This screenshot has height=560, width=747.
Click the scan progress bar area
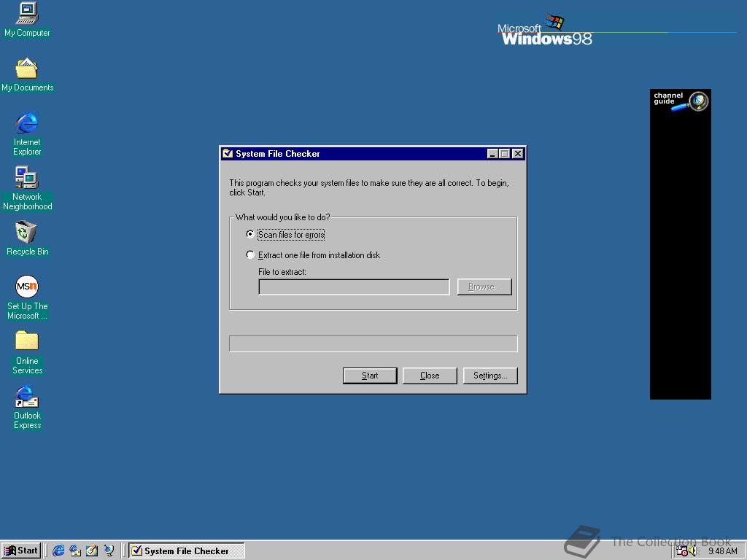point(373,344)
